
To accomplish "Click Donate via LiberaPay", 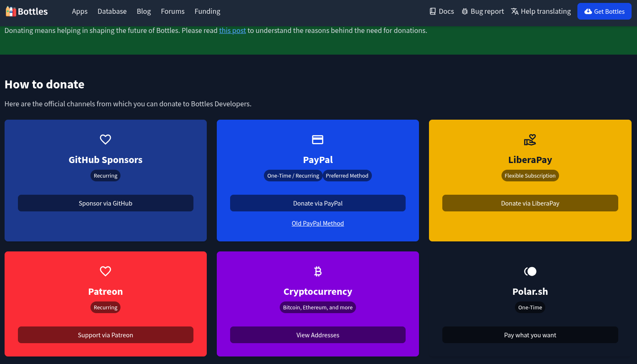I will [x=530, y=203].
